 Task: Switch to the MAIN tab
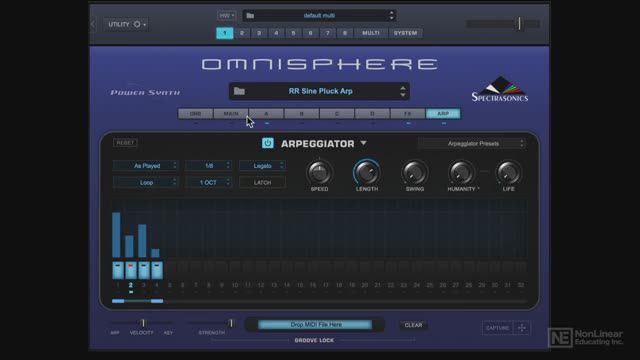click(231, 113)
